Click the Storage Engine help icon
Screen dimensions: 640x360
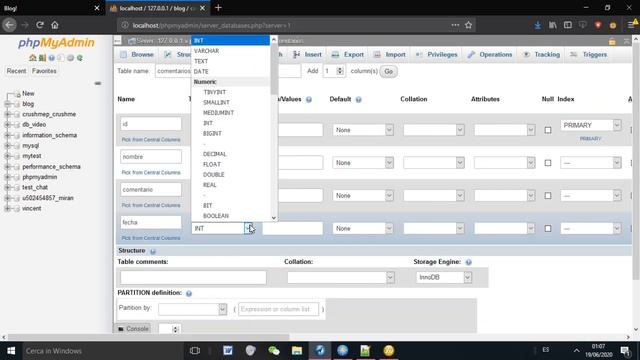point(469,262)
